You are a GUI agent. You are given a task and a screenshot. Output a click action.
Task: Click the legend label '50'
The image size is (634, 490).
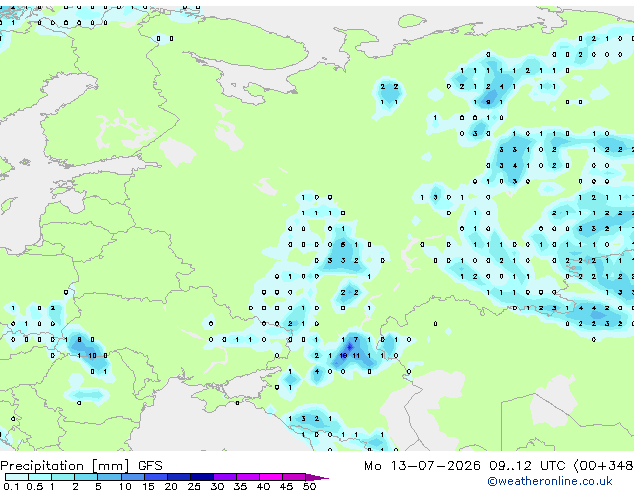point(309,486)
